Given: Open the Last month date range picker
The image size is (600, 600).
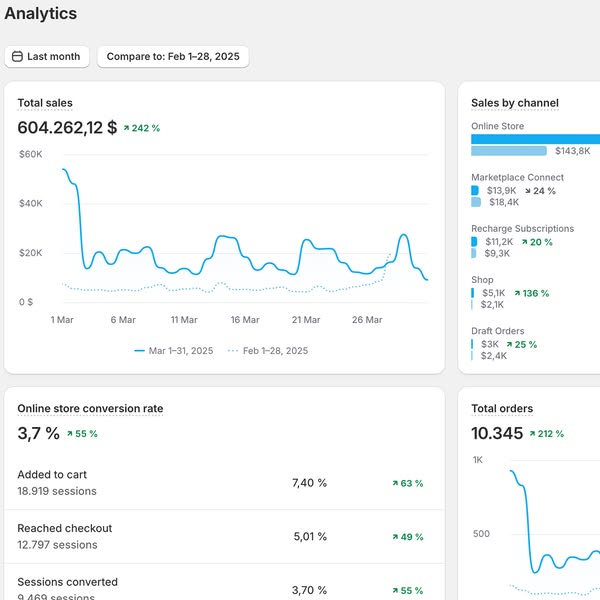Looking at the screenshot, I should 47,57.
